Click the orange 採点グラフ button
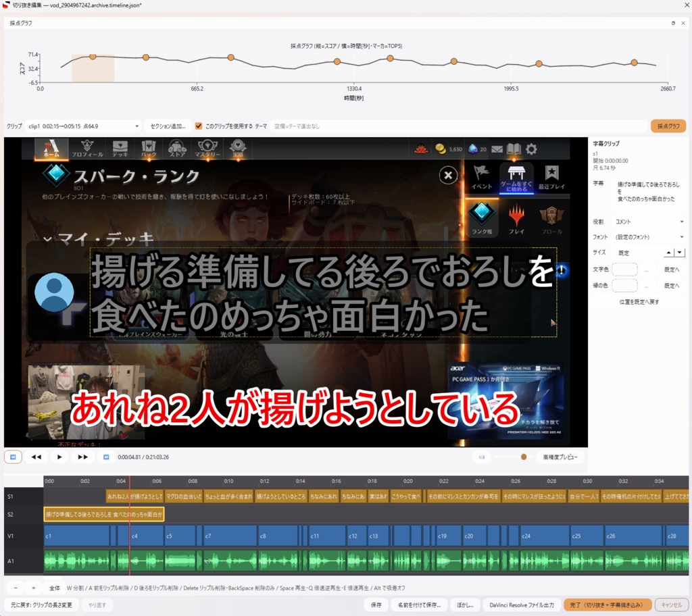The width and height of the screenshot is (692, 616). coord(668,126)
